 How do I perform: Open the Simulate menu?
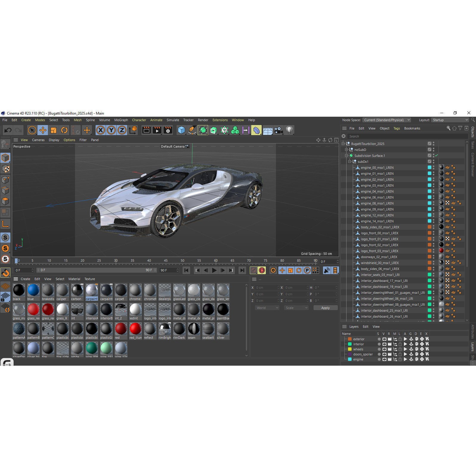(173, 120)
